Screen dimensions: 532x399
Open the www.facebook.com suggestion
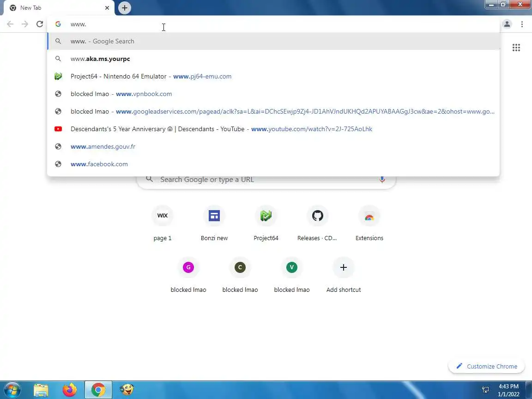pos(273,164)
